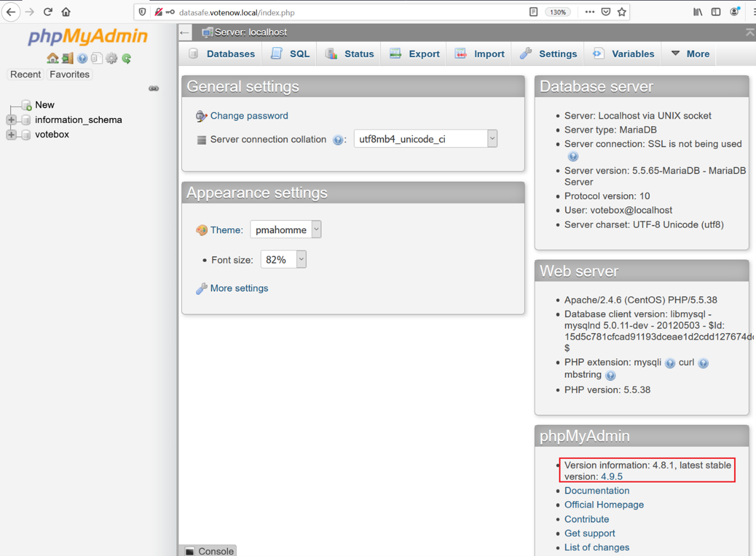
Task: Open the Server connection collation dropdown
Action: tap(425, 139)
